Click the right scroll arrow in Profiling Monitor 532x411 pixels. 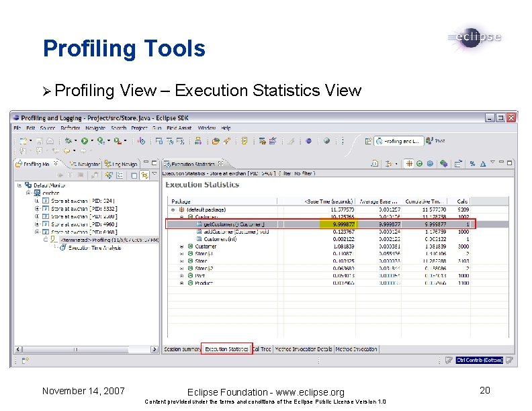pos(154,349)
